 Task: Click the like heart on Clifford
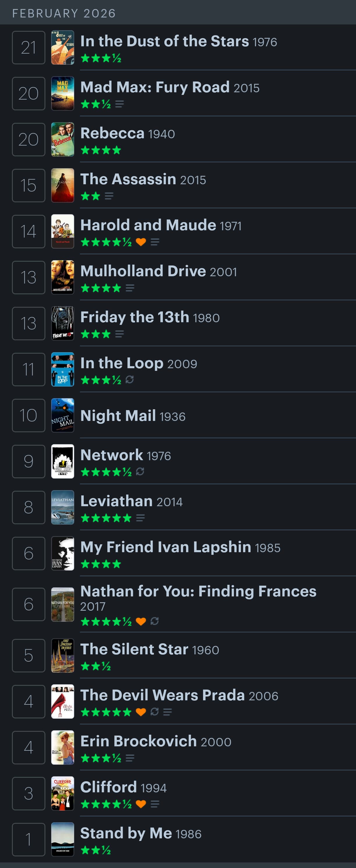tap(141, 804)
